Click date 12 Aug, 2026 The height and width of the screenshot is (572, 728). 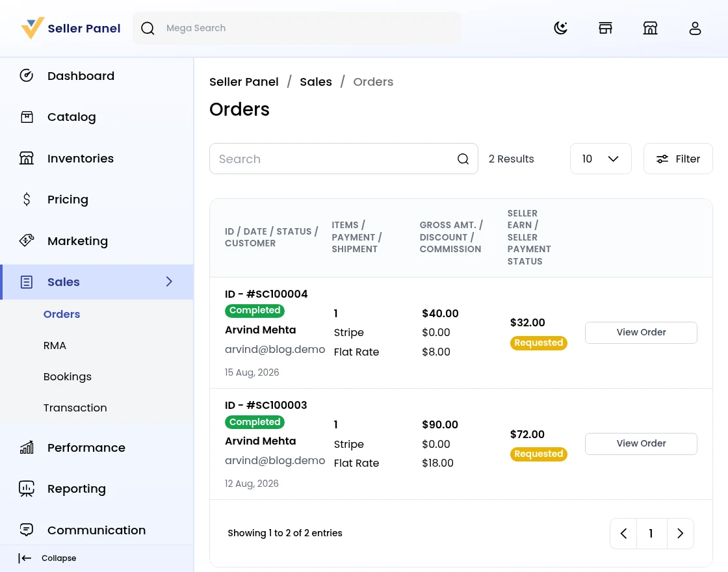pyautogui.click(x=252, y=484)
